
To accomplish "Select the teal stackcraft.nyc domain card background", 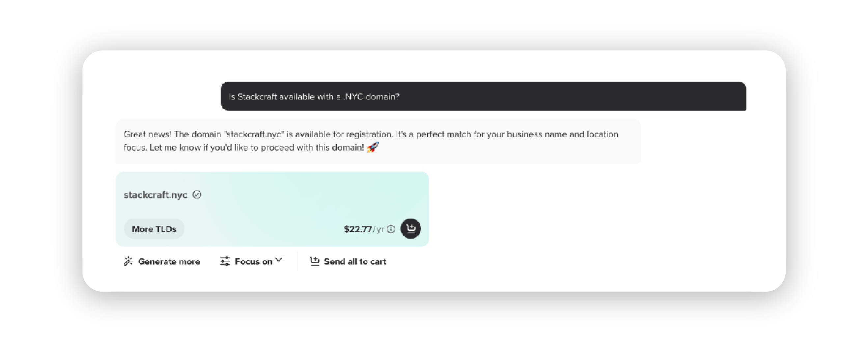I will pyautogui.click(x=272, y=209).
